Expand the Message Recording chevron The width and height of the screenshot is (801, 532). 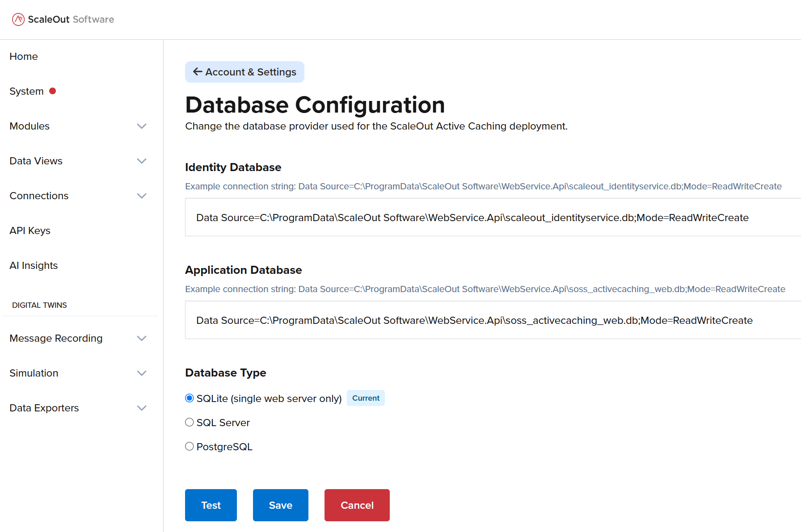tap(142, 338)
